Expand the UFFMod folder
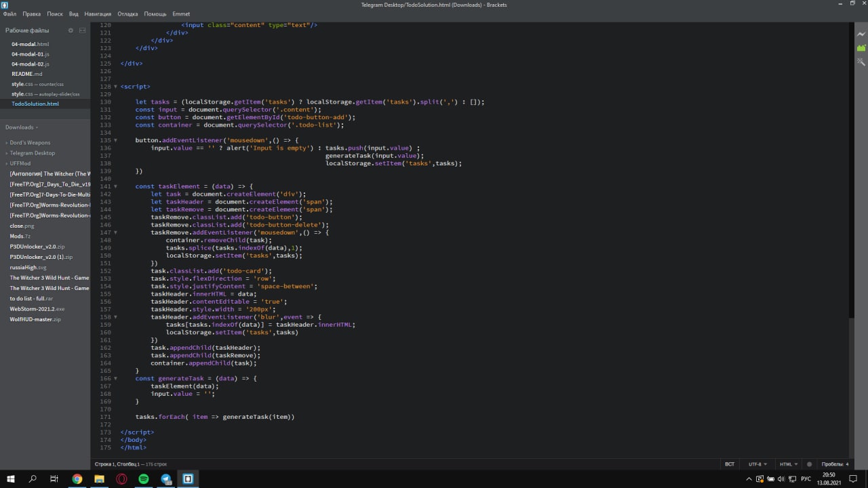Screen dimensions: 868x488 (20, 163)
